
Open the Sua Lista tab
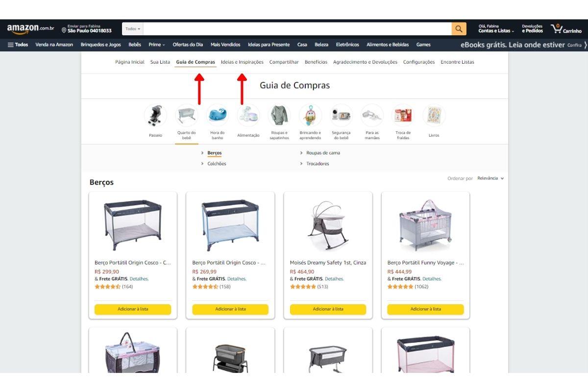[x=160, y=62]
